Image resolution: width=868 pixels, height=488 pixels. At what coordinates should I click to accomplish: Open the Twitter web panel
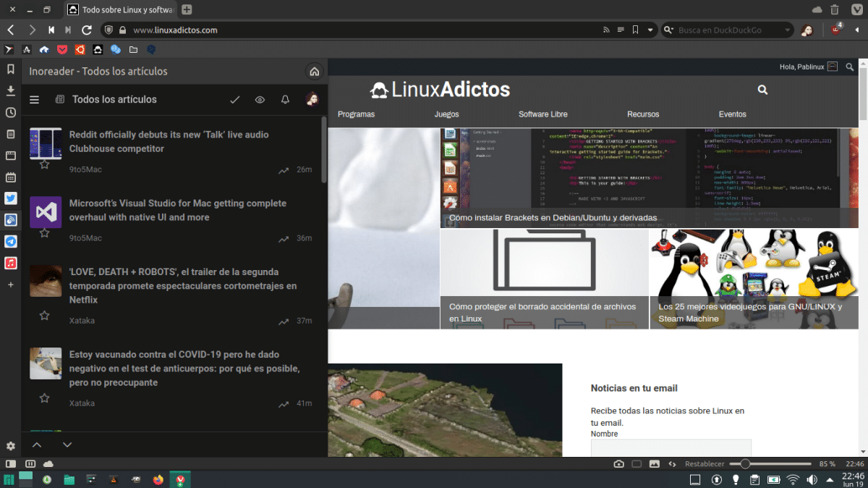tap(11, 198)
